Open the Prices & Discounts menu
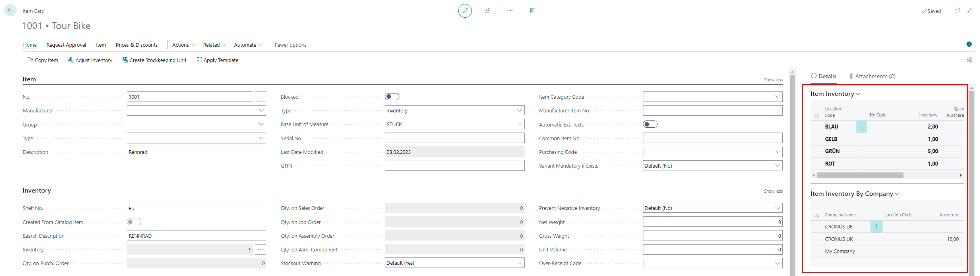The height and width of the screenshot is (276, 980). 136,45
